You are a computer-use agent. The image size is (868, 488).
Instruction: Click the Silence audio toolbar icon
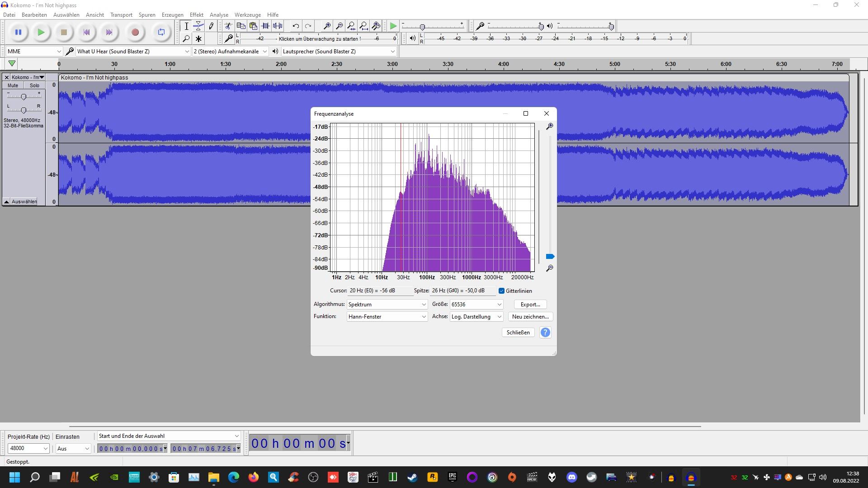pyautogui.click(x=278, y=26)
